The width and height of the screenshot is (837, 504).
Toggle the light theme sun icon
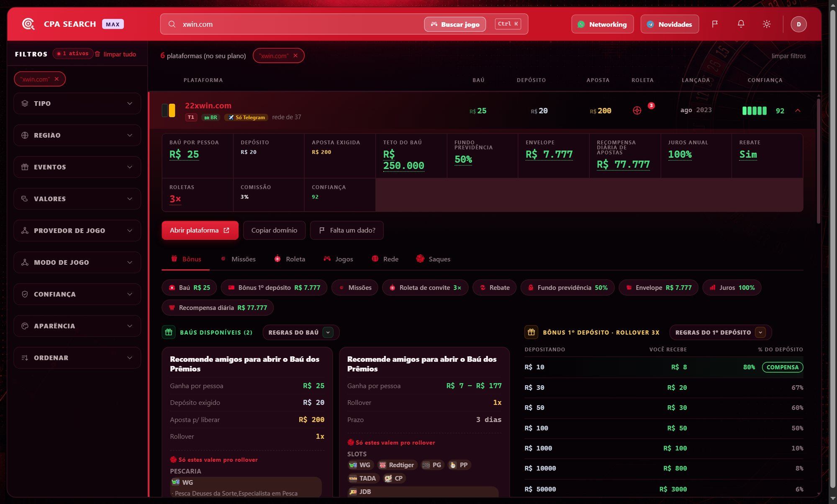pyautogui.click(x=767, y=24)
